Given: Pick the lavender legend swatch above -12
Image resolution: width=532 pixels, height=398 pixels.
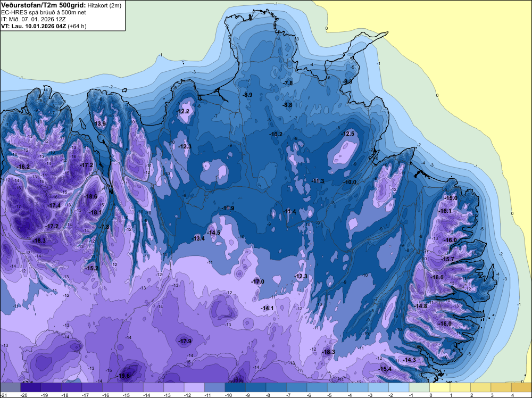Looking at the screenshot, I should pyautogui.click(x=194, y=388).
